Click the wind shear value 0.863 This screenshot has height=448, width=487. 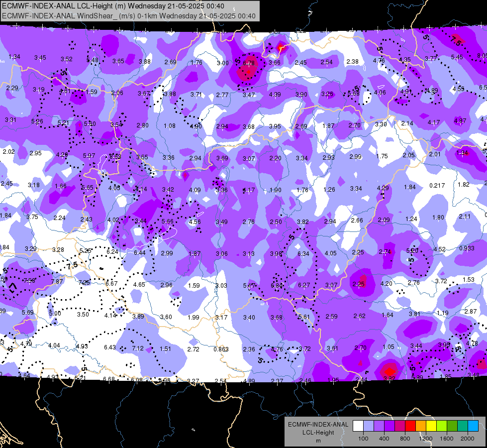click(221, 349)
